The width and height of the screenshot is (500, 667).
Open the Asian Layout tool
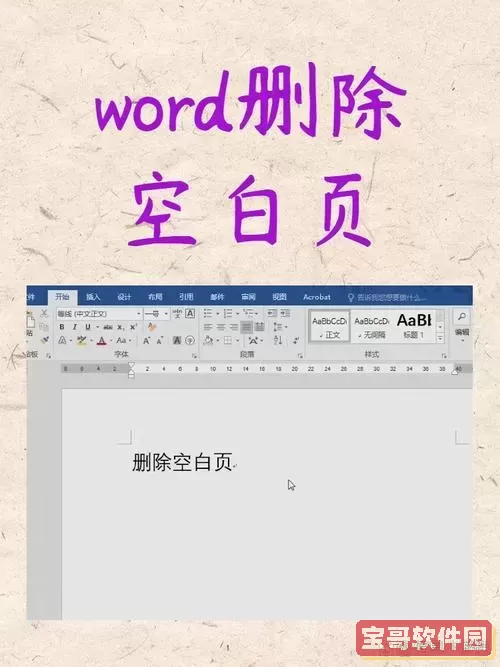click(x=253, y=340)
